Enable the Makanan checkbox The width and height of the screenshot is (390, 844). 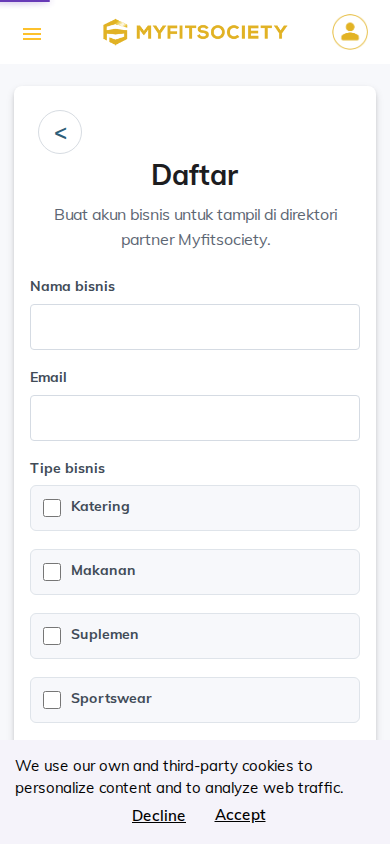(x=52, y=572)
